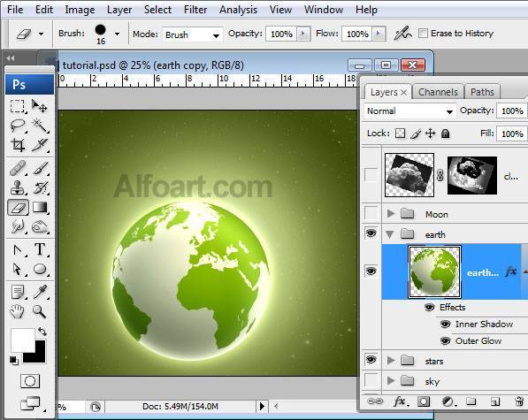
Task: Select the Rectangular Marquee tool
Action: coord(18,106)
